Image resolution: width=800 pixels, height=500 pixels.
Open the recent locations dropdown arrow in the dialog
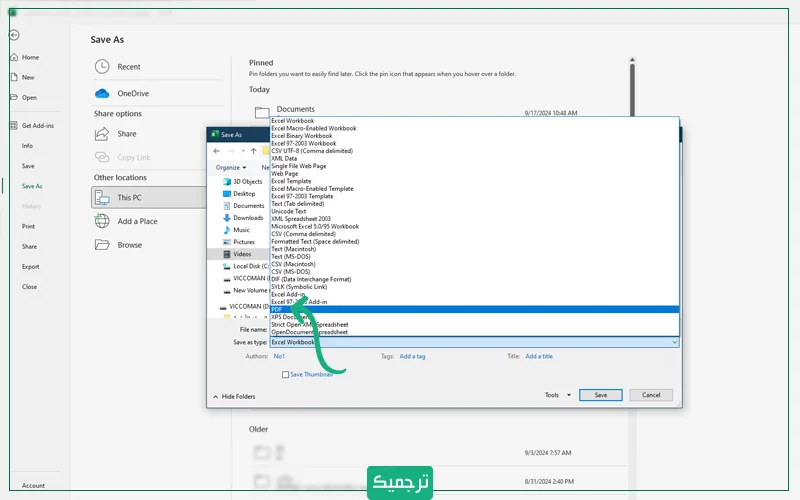(243, 151)
